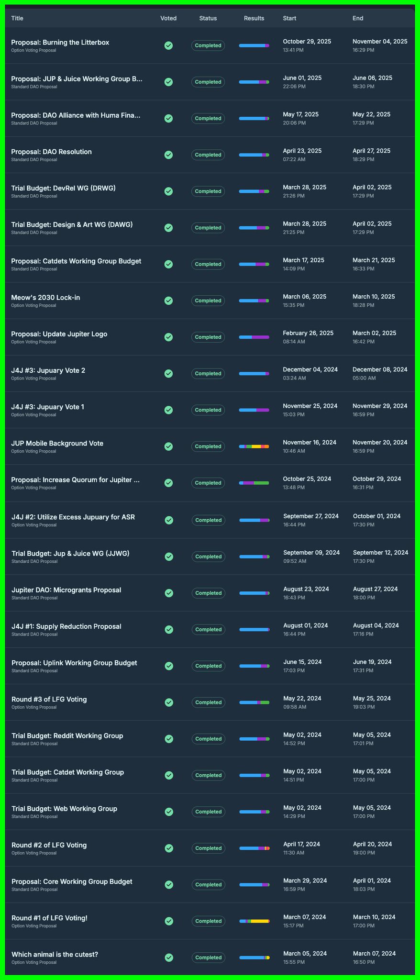420x980 pixels.
Task: Click the Status column header
Action: [x=208, y=18]
